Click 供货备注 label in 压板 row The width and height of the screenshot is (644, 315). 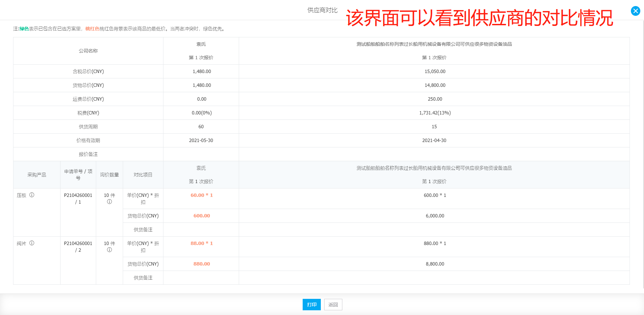[x=143, y=230]
